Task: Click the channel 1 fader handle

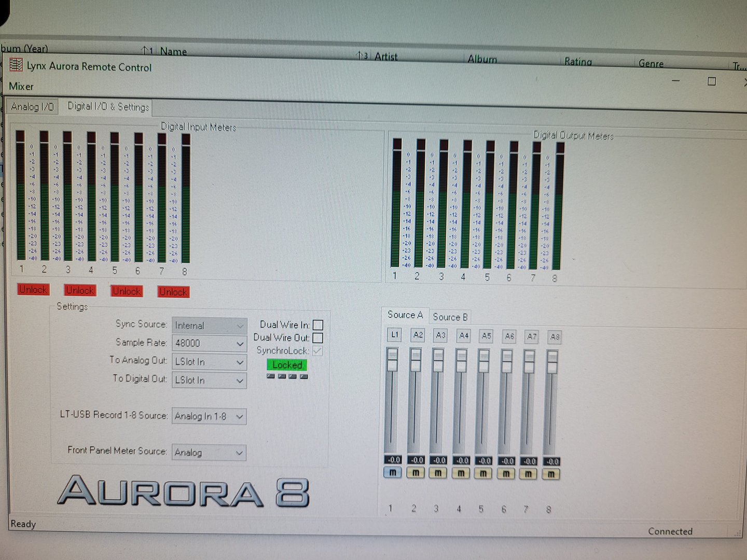Action: [x=392, y=360]
